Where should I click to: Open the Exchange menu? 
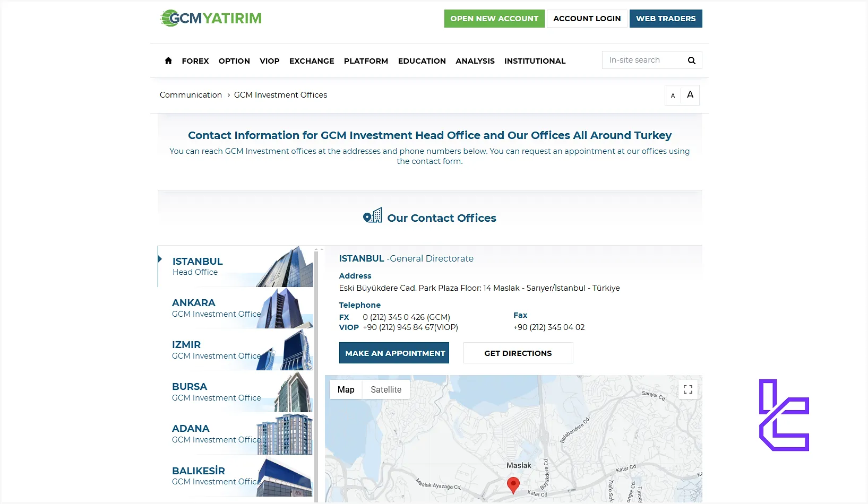(312, 61)
